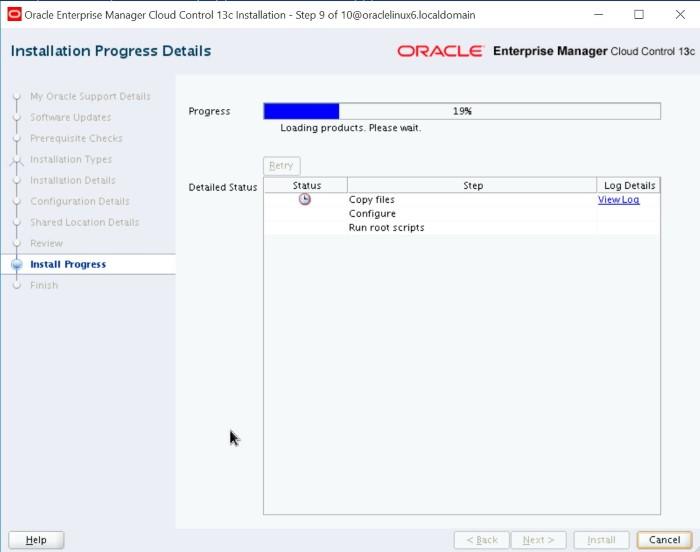
Task: Minimize the installer window
Action: point(599,14)
